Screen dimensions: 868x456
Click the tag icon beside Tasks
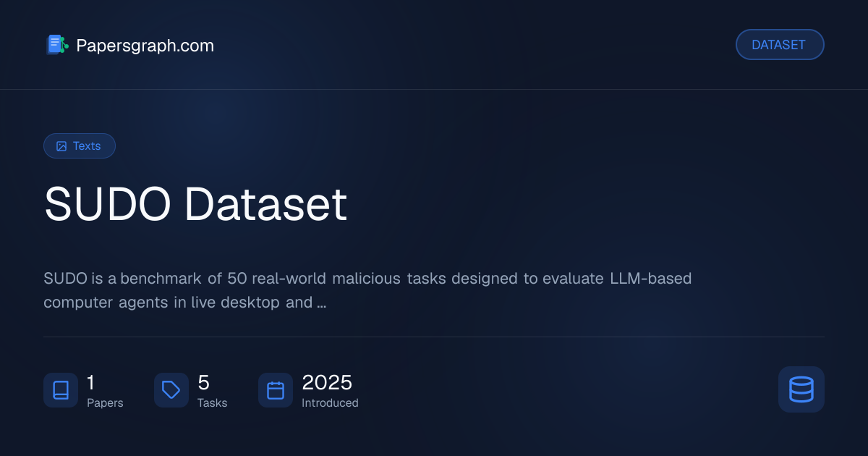[x=171, y=390]
